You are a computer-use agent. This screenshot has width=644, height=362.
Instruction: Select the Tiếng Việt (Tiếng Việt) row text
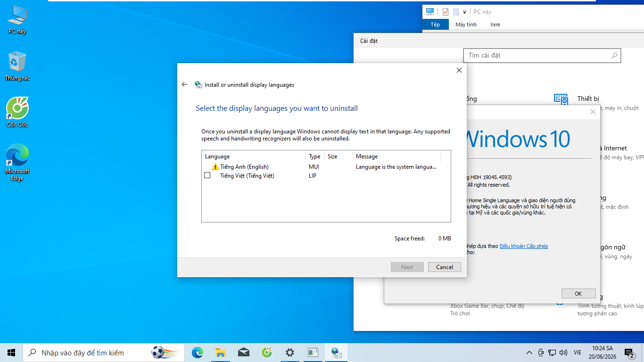pos(247,176)
